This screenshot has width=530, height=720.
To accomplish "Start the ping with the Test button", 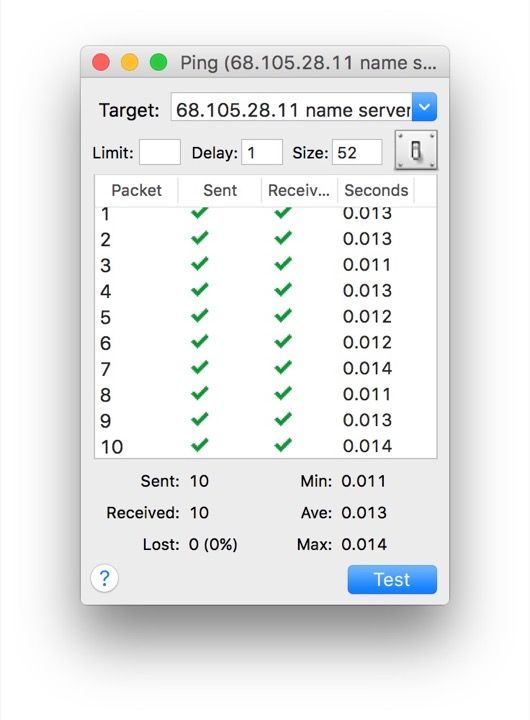I will tap(392, 579).
